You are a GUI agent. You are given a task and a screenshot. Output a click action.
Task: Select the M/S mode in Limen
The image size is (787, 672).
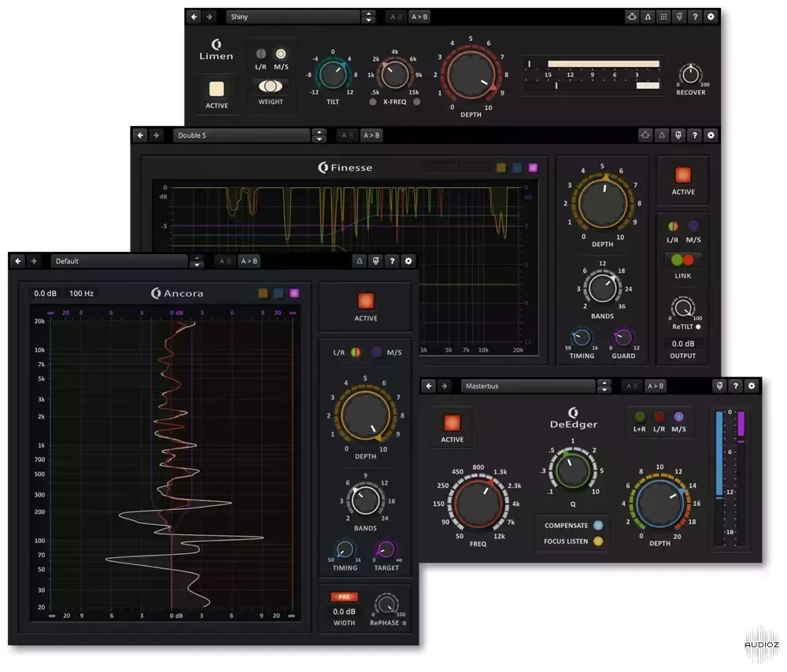pyautogui.click(x=281, y=54)
